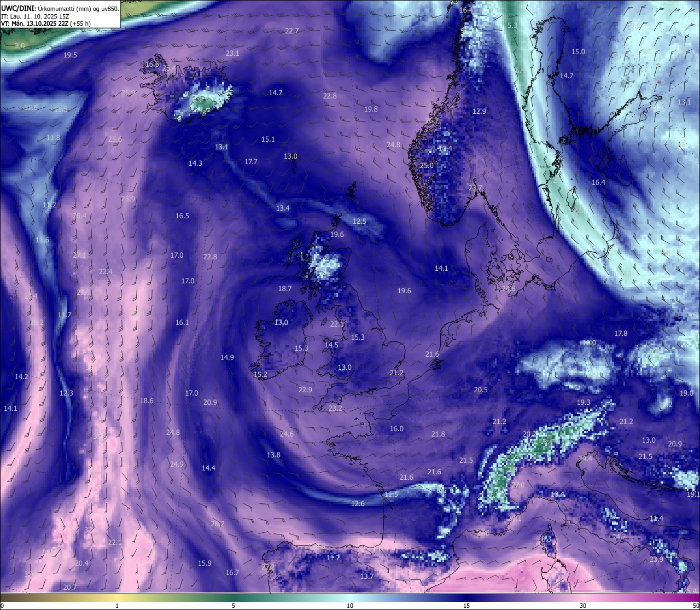The height and width of the screenshot is (610, 700).
Task: Click the 14.3 value on the map
Action: click(x=195, y=164)
